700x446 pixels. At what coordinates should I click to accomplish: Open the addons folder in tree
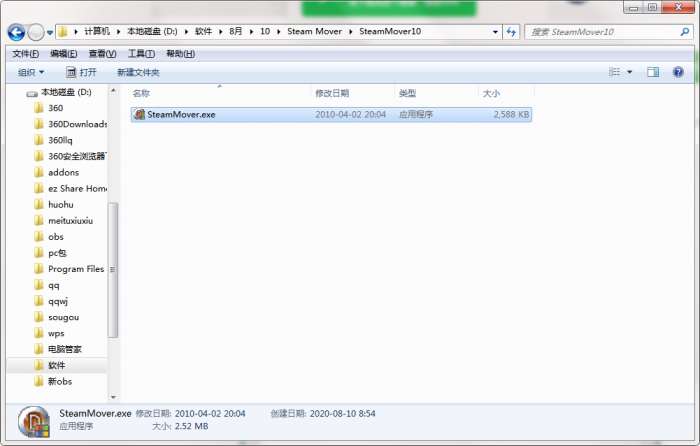pos(63,172)
